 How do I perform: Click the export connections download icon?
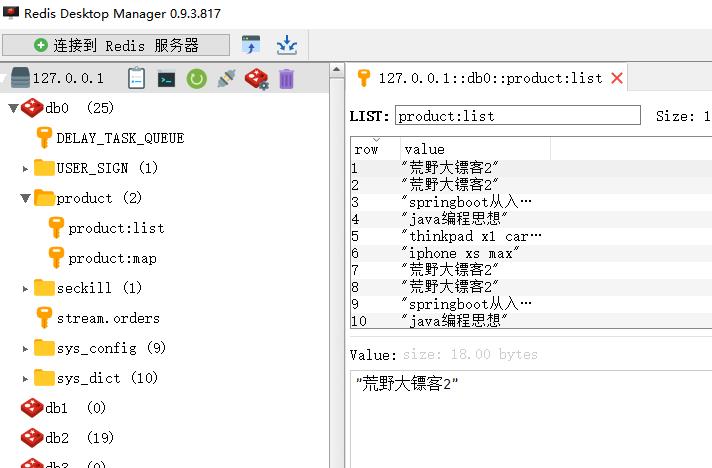point(287,45)
